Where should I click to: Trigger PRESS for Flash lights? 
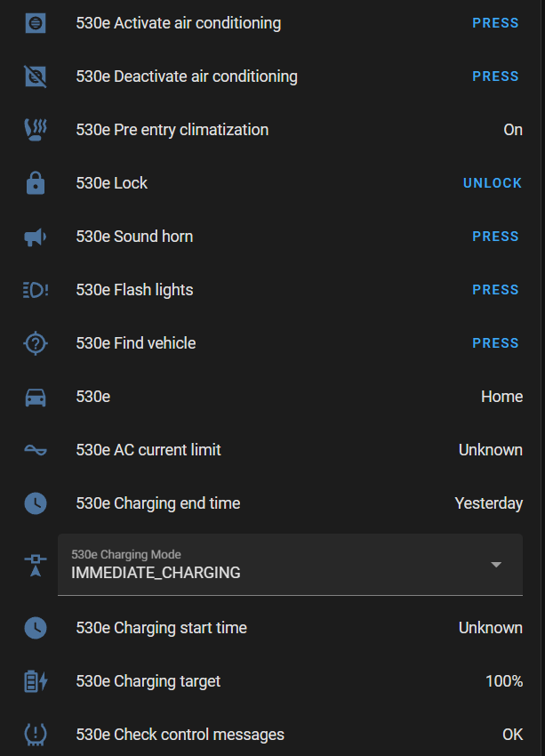click(x=495, y=290)
